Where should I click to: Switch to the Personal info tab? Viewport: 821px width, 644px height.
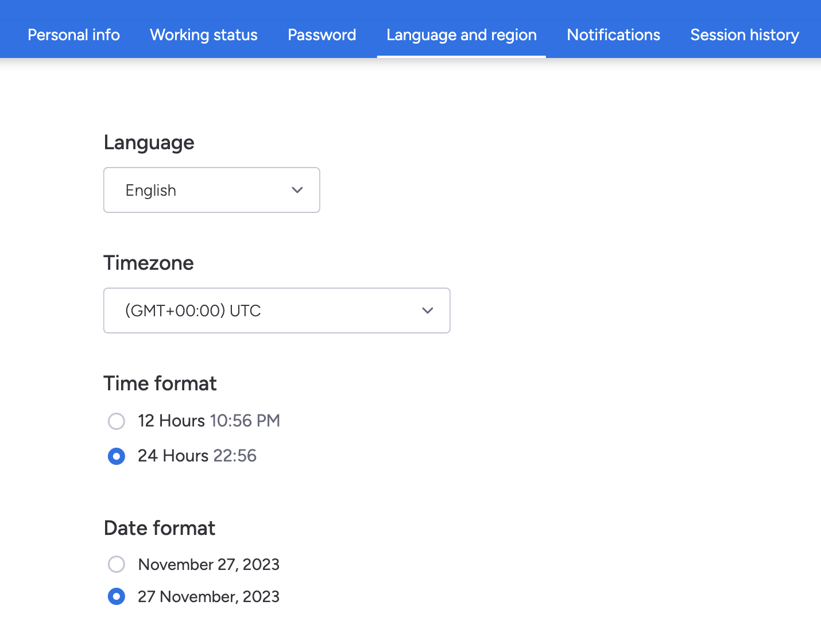tap(73, 34)
